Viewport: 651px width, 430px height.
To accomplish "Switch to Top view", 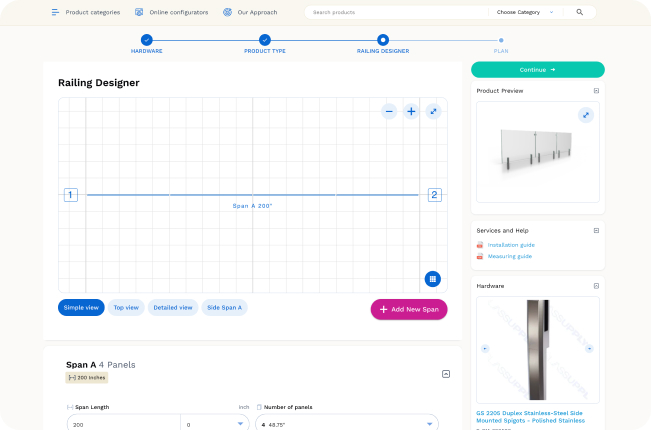I will coord(126,308).
